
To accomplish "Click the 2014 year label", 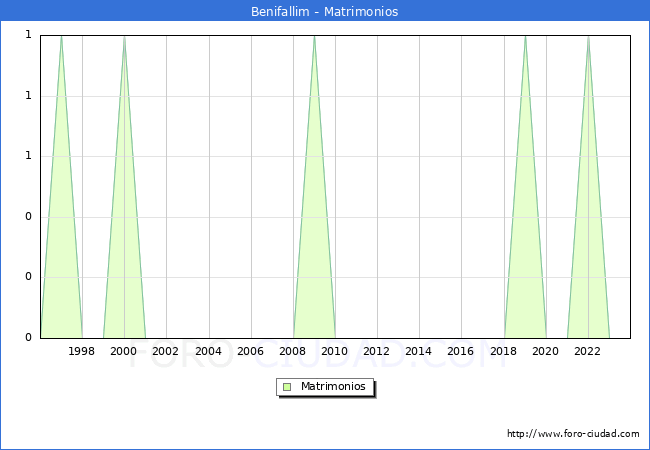I will click(419, 351).
